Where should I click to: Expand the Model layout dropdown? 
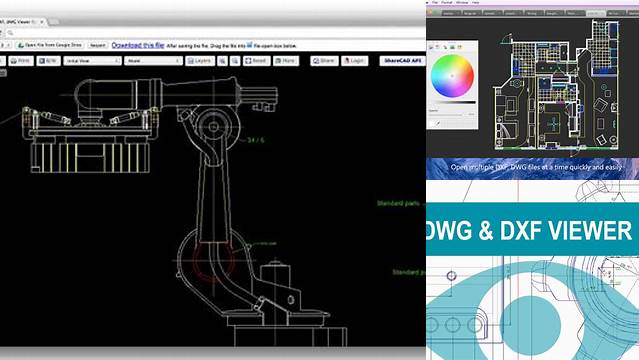153,61
